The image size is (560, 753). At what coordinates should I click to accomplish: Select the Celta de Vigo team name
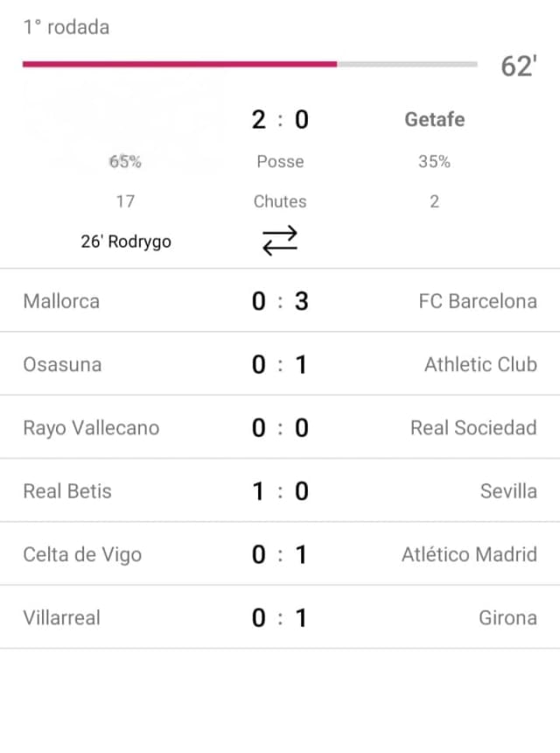click(82, 554)
